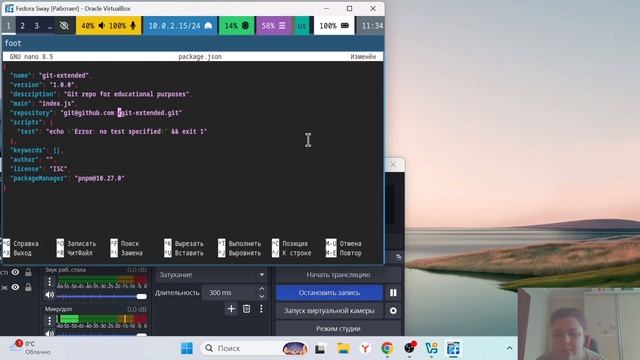Viewport: 640px width, 360px height.
Task: Open options menu for desktop audio channel
Action: [49, 282]
